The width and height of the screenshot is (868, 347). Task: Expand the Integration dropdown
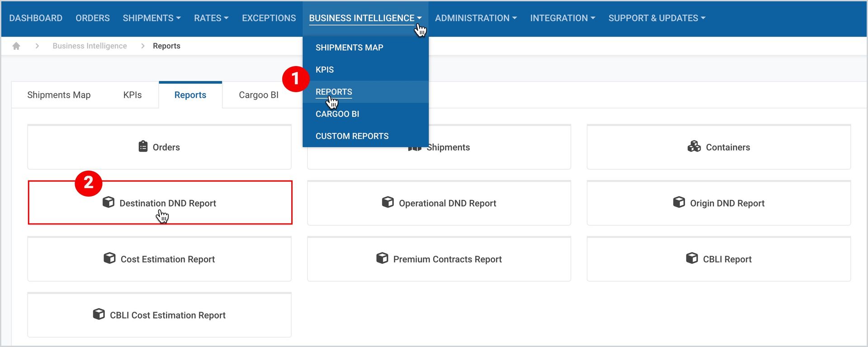[563, 18]
